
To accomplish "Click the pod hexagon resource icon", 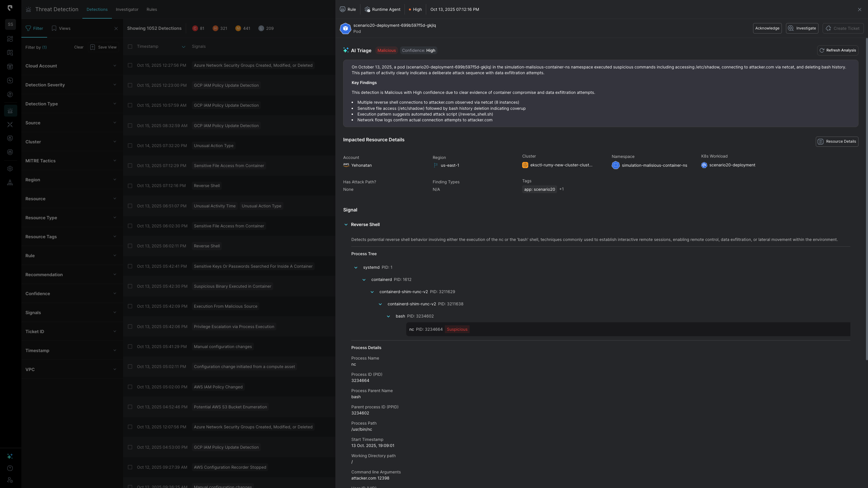I will (345, 28).
